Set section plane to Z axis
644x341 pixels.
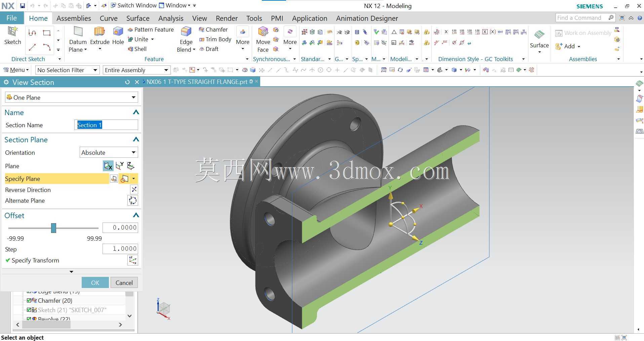131,166
